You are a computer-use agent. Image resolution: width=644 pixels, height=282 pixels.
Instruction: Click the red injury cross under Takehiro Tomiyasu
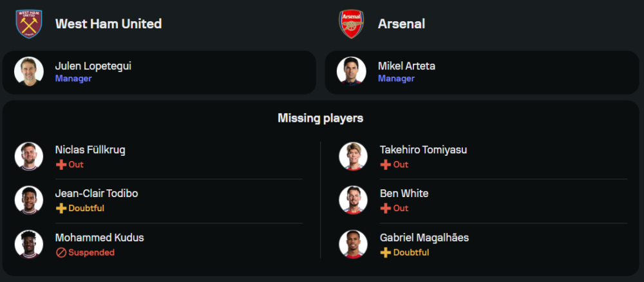(x=385, y=165)
